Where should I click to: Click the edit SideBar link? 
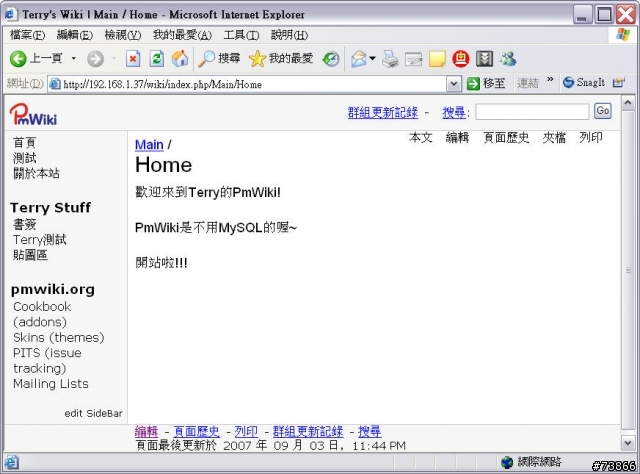coord(93,414)
